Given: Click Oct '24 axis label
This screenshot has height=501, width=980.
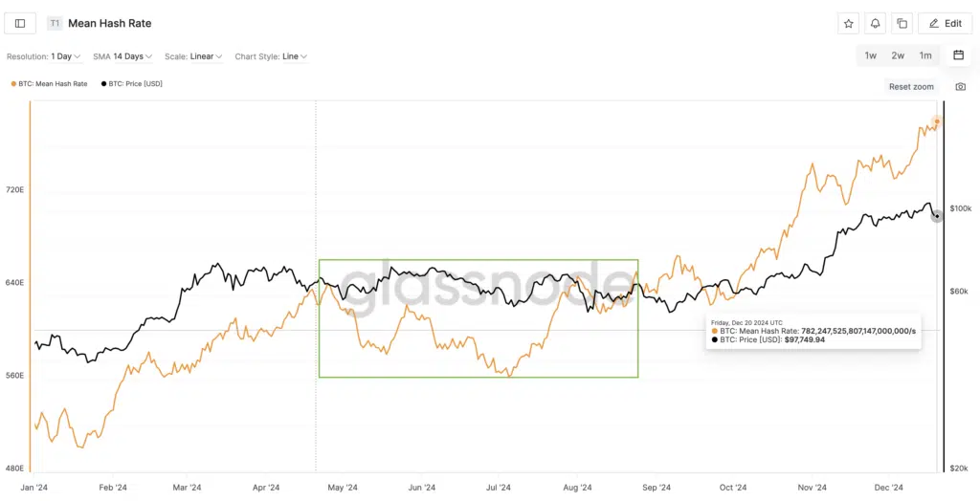Looking at the screenshot, I should coord(732,488).
